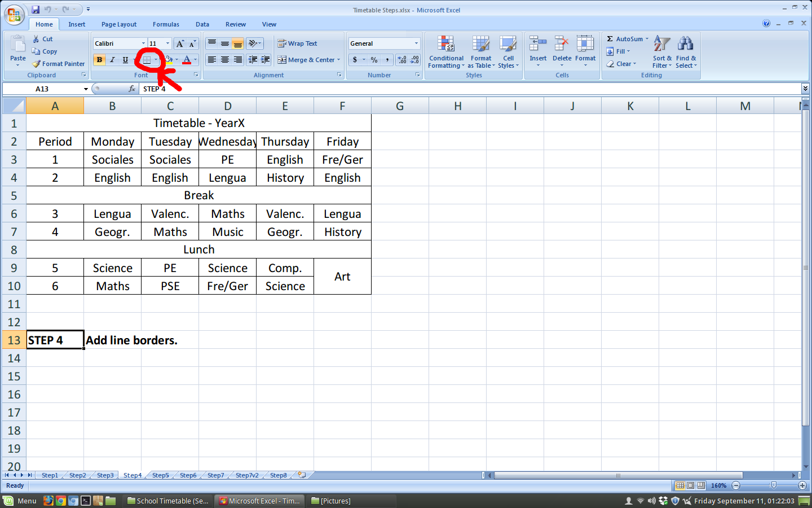Open Sort & Filter menu

pyautogui.click(x=662, y=52)
